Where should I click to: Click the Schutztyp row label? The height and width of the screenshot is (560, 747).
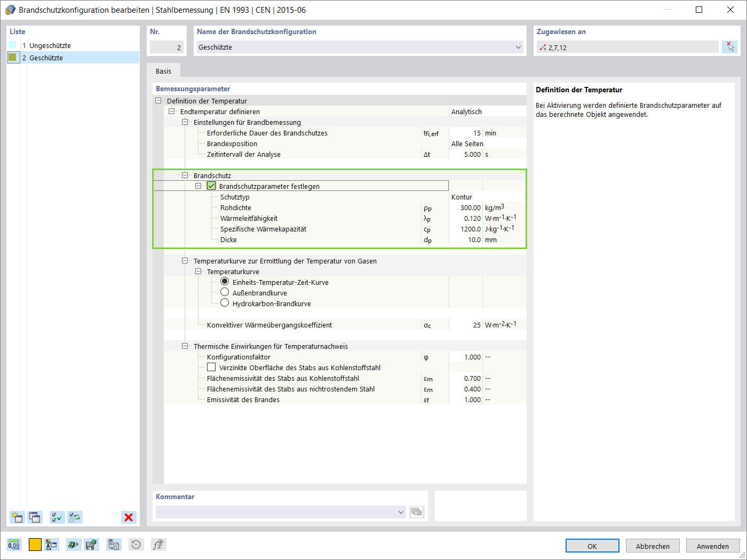pos(235,197)
